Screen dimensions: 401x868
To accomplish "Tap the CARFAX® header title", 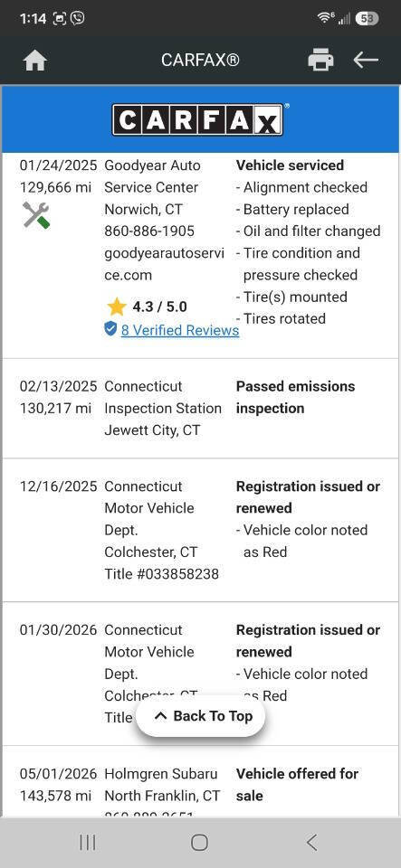I will coord(200,60).
